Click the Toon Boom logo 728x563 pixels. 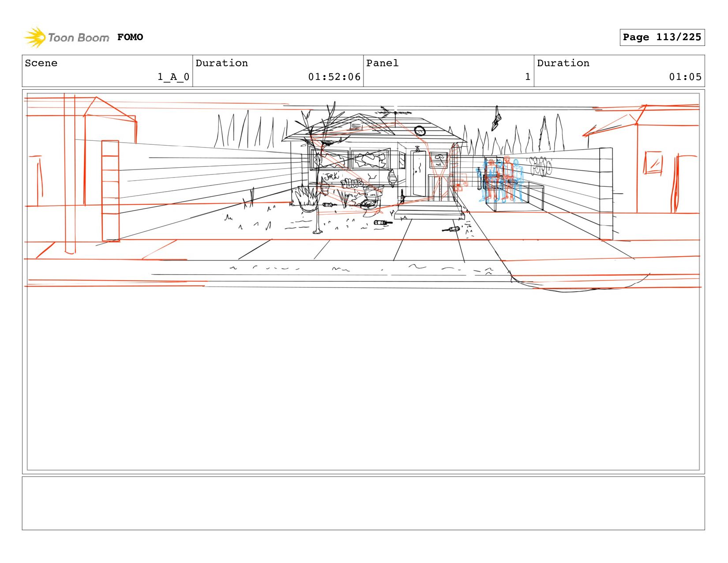[x=66, y=38]
